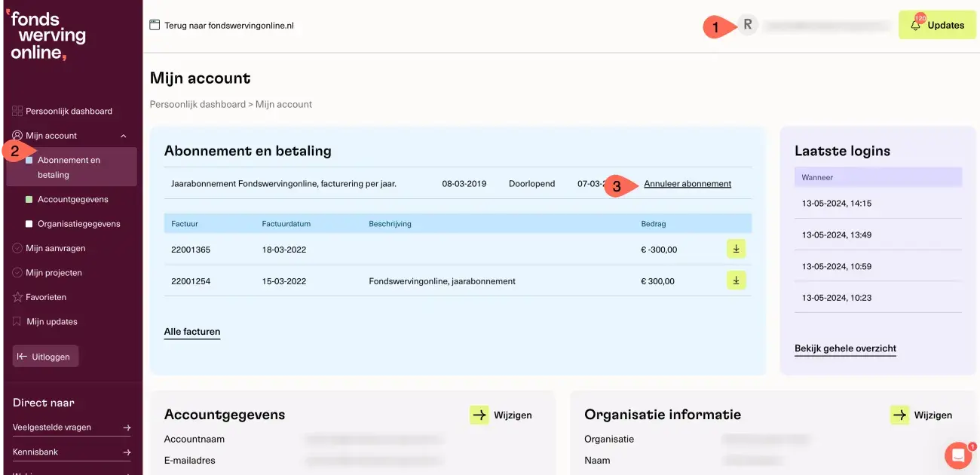Click the user avatar R icon
This screenshot has width=980, height=475.
tap(747, 25)
